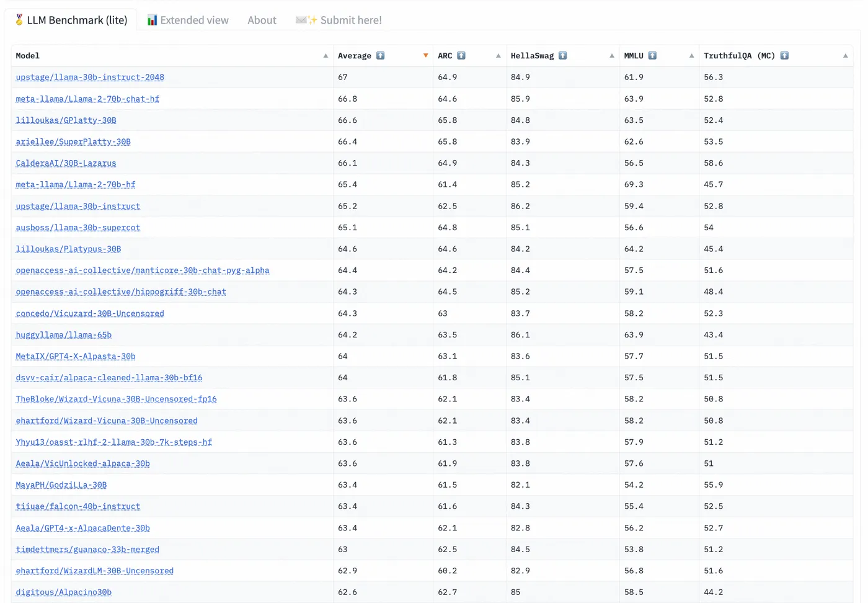Click the Average column header text
This screenshot has width=868, height=603.
point(355,56)
